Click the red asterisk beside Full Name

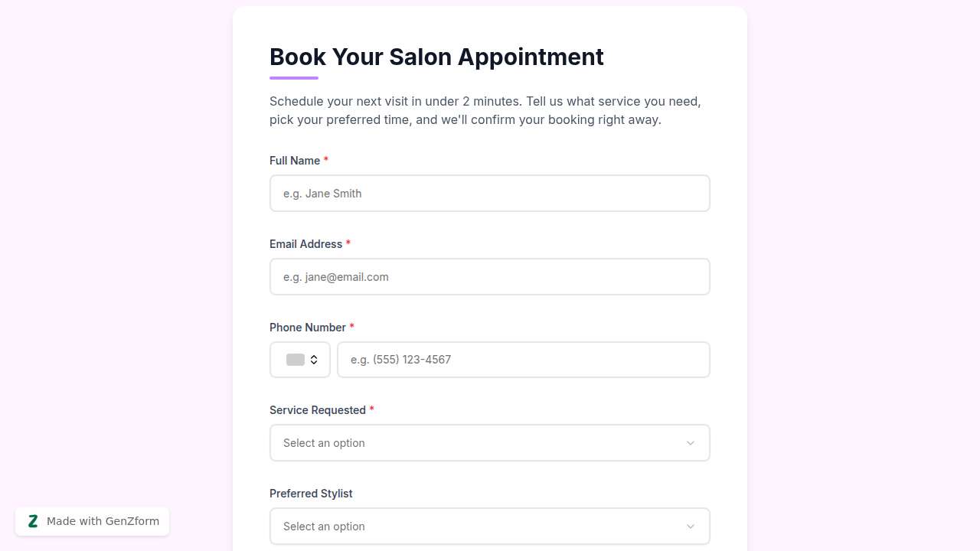tap(326, 160)
